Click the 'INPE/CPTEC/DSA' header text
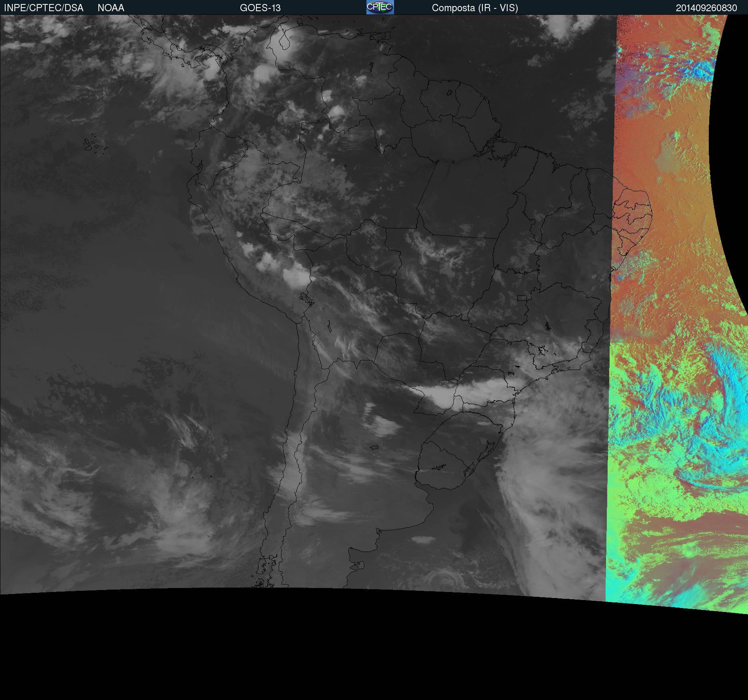The width and height of the screenshot is (748, 700). point(44,8)
